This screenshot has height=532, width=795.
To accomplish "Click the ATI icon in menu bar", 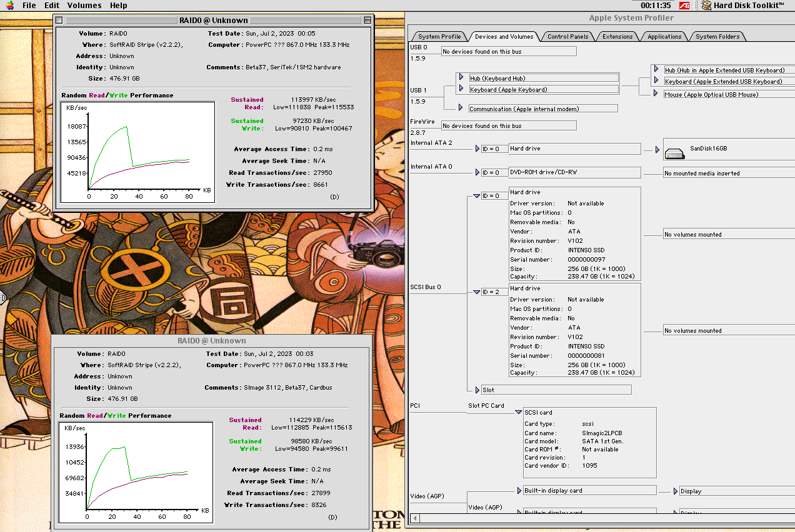I will (x=684, y=5).
